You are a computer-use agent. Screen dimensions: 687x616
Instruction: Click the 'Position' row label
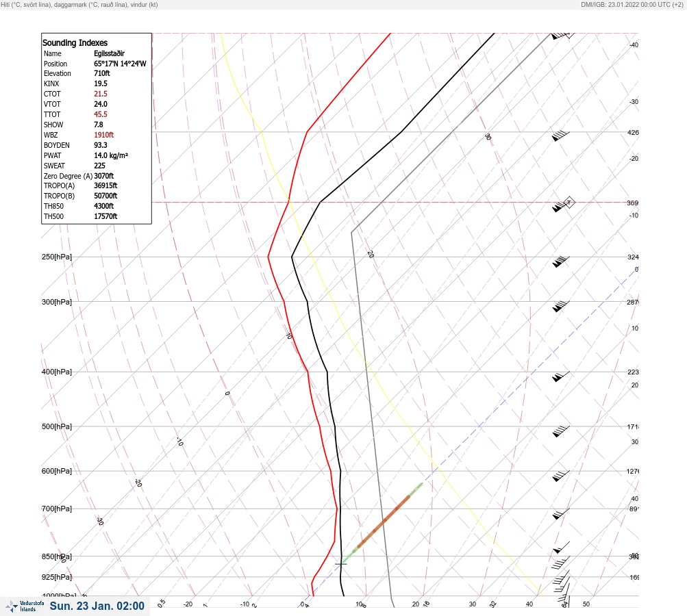pyautogui.click(x=55, y=64)
